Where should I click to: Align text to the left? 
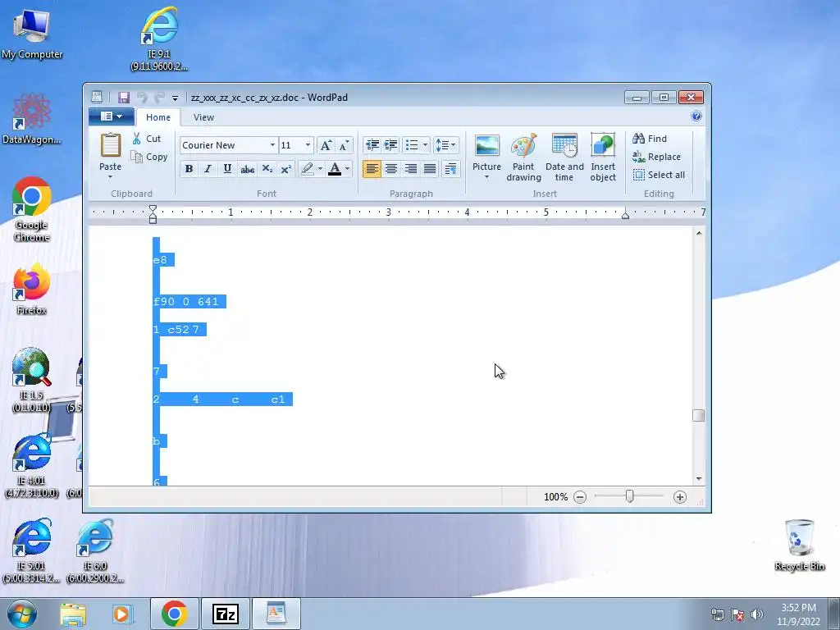(x=372, y=169)
